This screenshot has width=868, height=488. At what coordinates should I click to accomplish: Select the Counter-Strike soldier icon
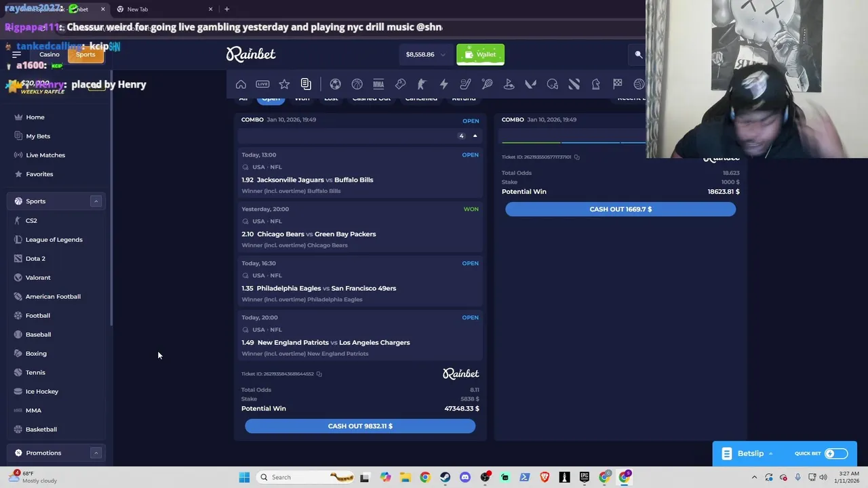coord(422,84)
